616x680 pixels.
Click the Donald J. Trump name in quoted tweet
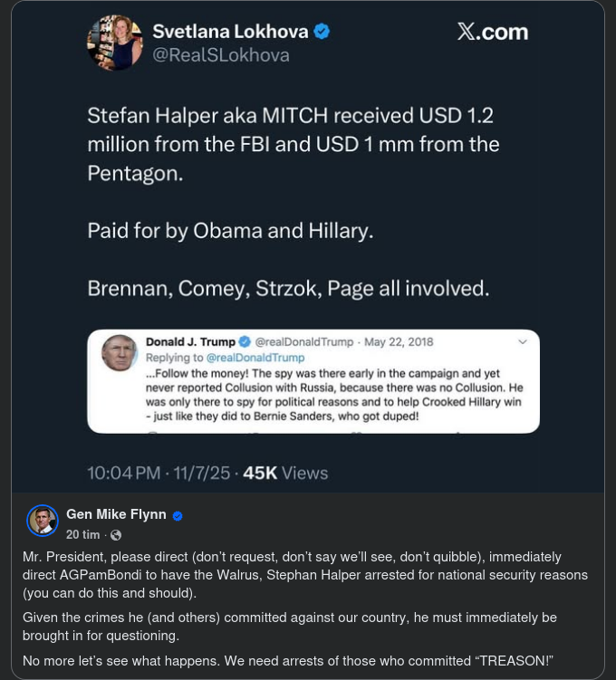pos(190,342)
